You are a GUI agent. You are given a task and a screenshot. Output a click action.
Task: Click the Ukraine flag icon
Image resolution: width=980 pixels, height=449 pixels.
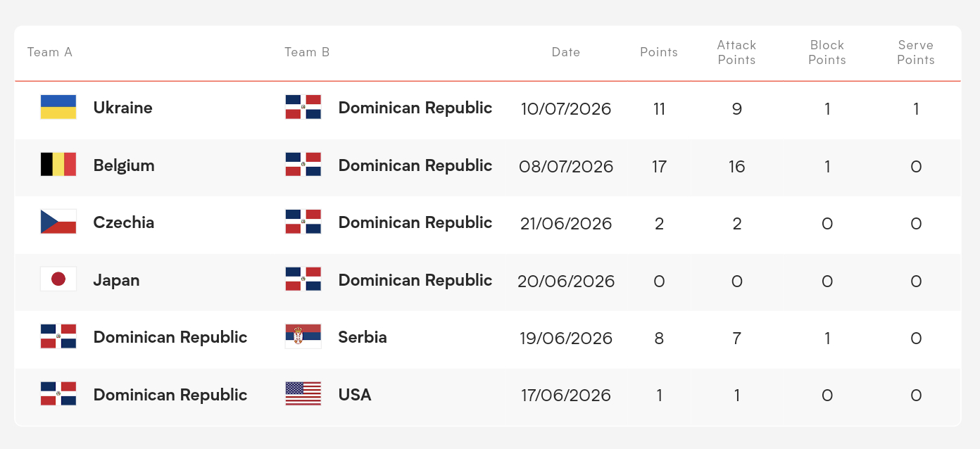tap(58, 107)
